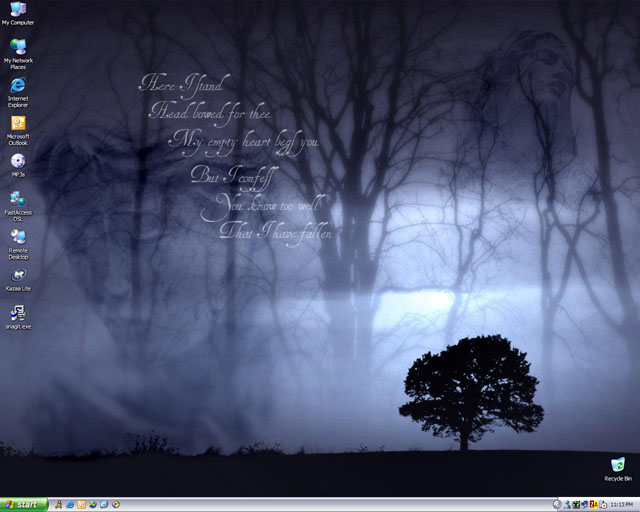Click the tray icon with red heart
This screenshot has width=640, height=512.
(603, 505)
